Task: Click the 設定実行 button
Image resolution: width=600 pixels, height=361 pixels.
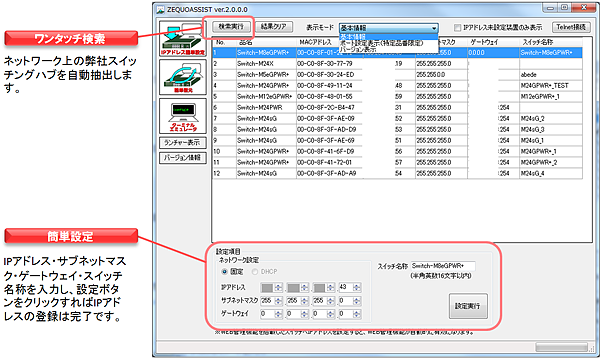Action: click(468, 306)
